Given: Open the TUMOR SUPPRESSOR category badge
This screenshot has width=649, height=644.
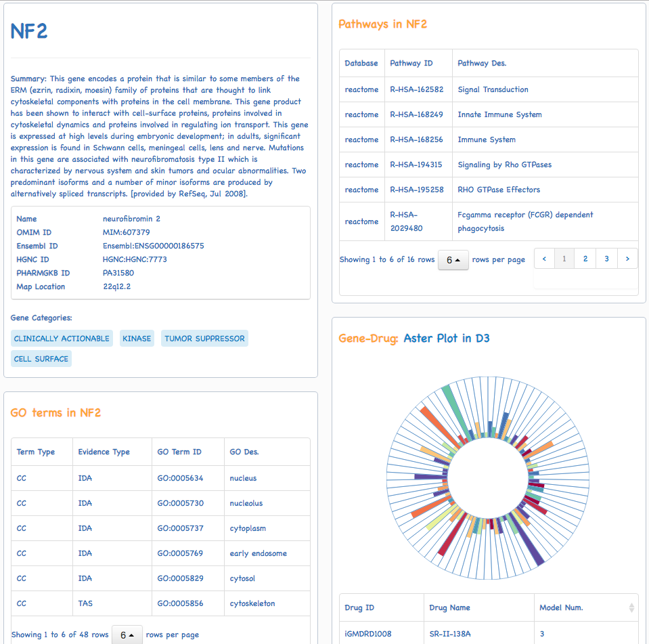Looking at the screenshot, I should (204, 339).
